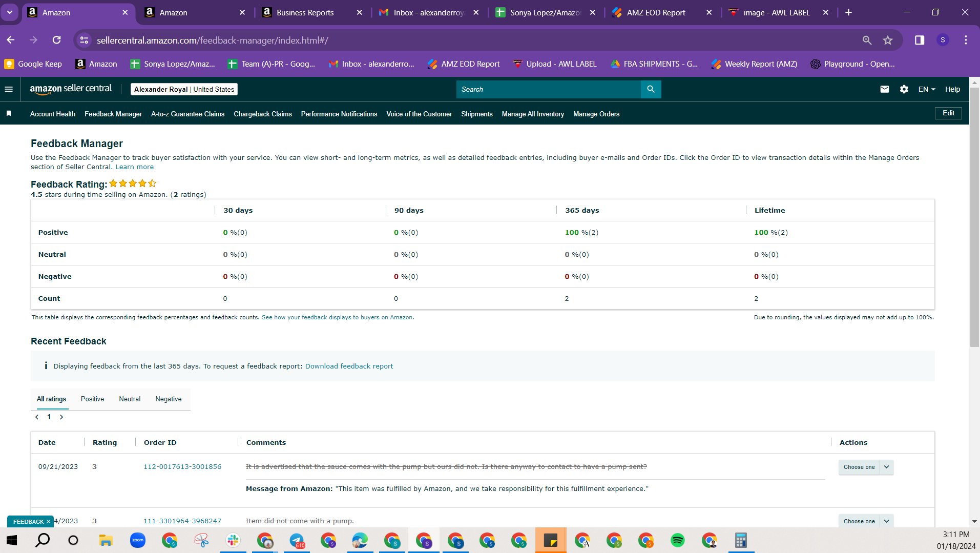Viewport: 980px width, 553px height.
Task: View site information icon in address bar
Action: pyautogui.click(x=84, y=40)
